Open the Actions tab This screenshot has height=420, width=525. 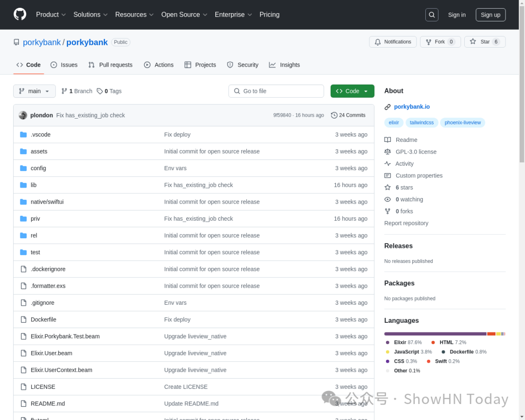coord(158,65)
